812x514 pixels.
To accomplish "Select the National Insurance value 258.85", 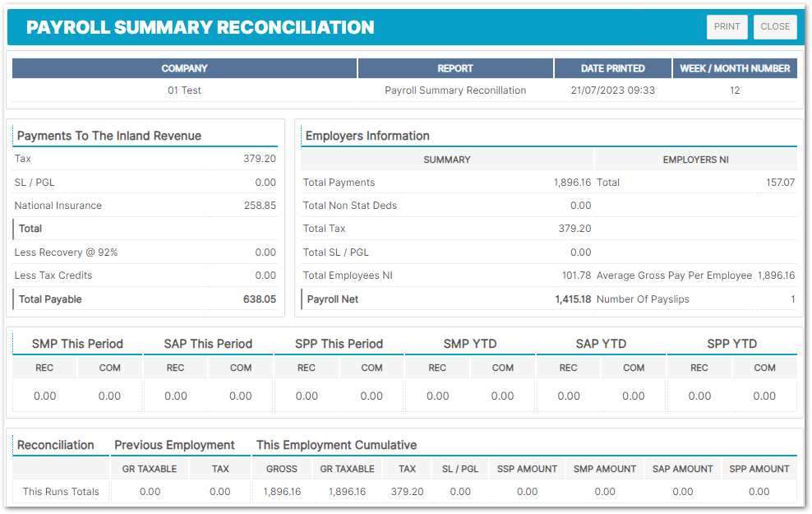I will coord(260,206).
